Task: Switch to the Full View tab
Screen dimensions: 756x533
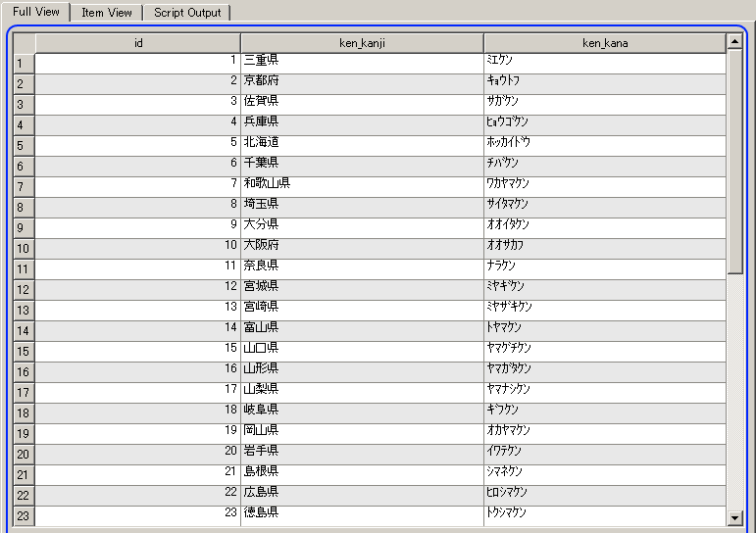Action: (36, 12)
